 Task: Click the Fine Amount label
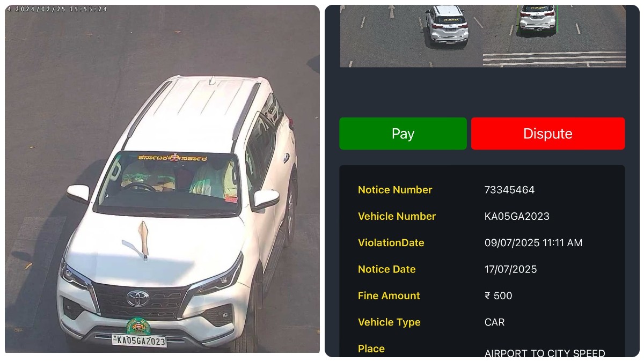click(389, 295)
